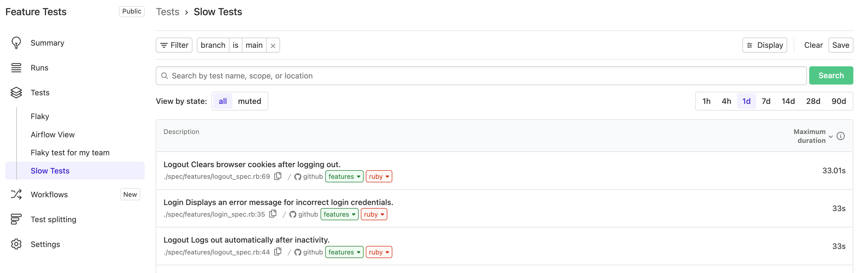Open the Flaky tests section
The height and width of the screenshot is (273, 868).
pyautogui.click(x=40, y=116)
